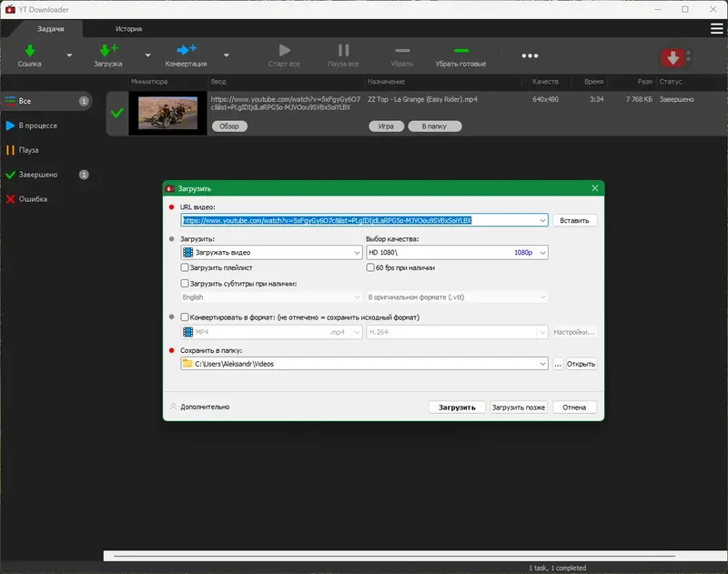Click the green Ссылка arrow icon
Viewport: 728px width, 574px height.
tap(29, 51)
